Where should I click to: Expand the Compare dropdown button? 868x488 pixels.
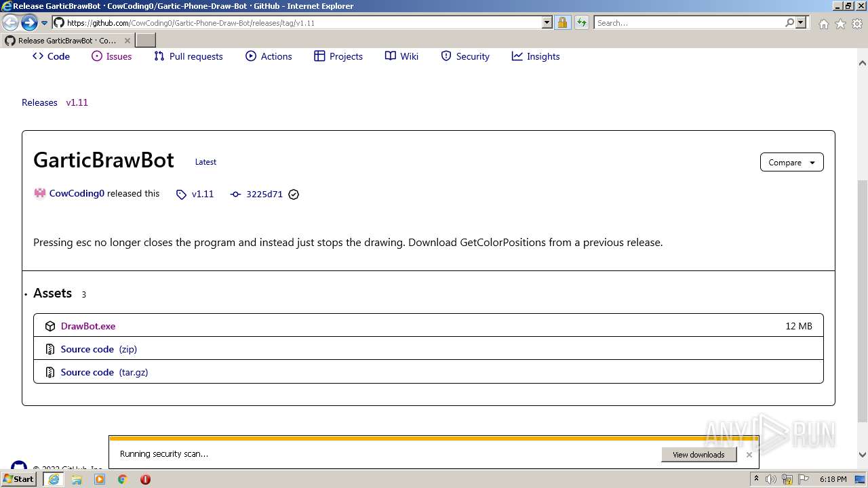[x=791, y=163]
